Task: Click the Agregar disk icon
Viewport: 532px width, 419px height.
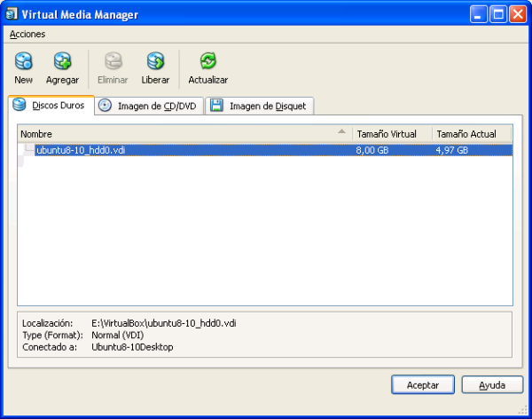Action: click(x=62, y=62)
